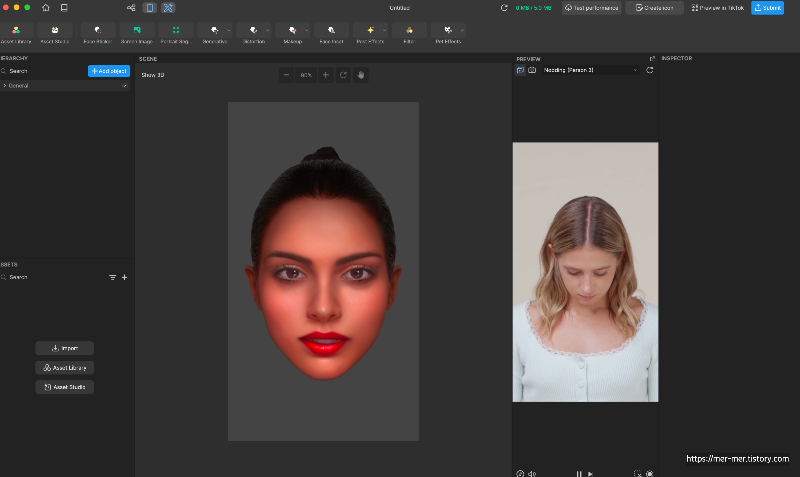The width and height of the screenshot is (800, 477).
Task: Click the Show 3D option in Scene
Action: point(153,75)
